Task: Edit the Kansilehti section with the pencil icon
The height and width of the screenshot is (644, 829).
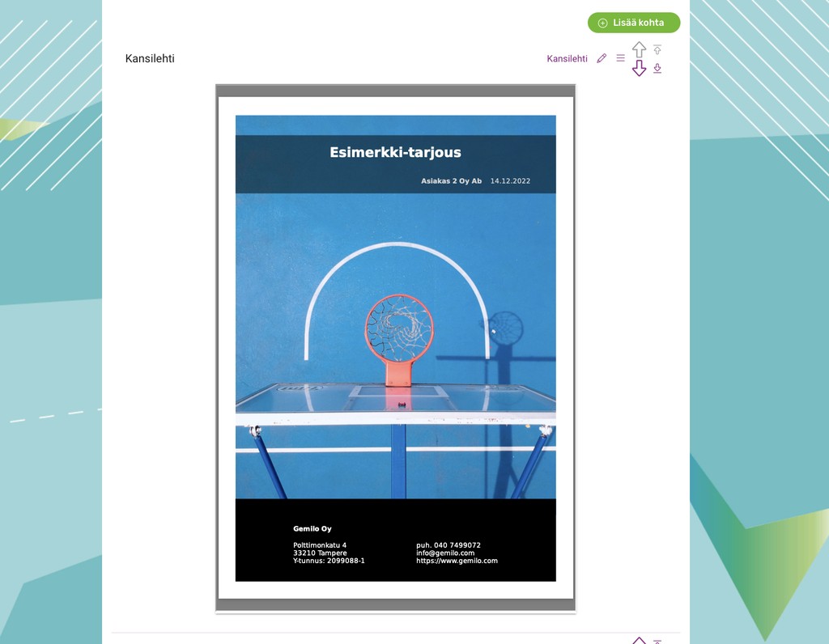Action: [x=602, y=58]
